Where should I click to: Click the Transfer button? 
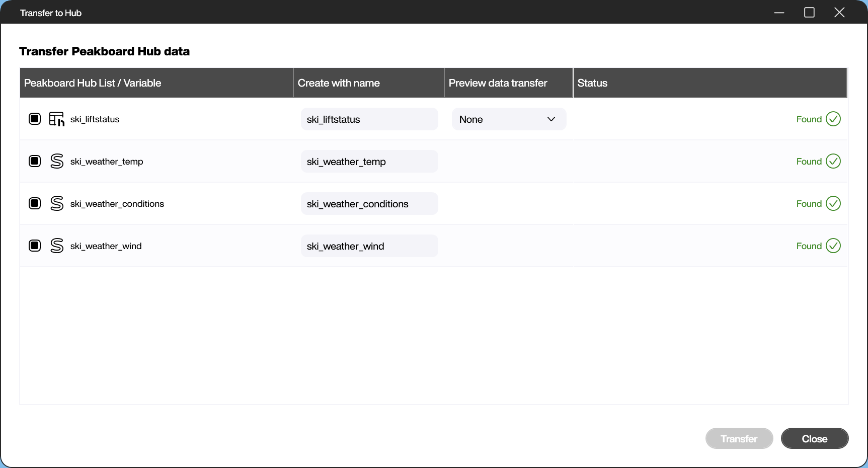click(x=739, y=439)
